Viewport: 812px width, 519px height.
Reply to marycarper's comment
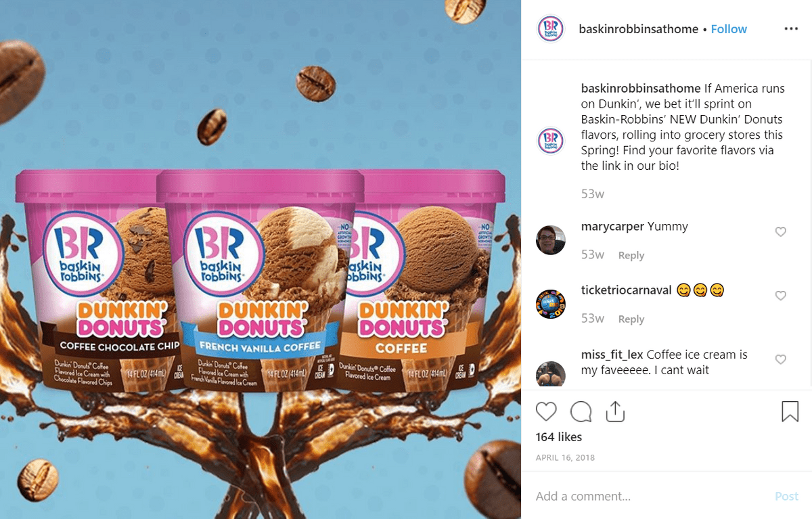(631, 255)
